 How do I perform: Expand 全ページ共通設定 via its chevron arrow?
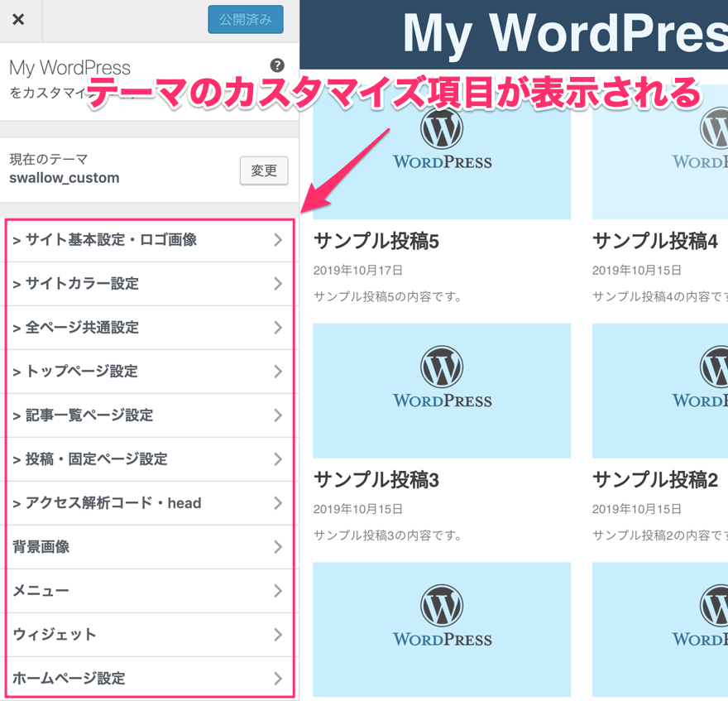click(278, 328)
